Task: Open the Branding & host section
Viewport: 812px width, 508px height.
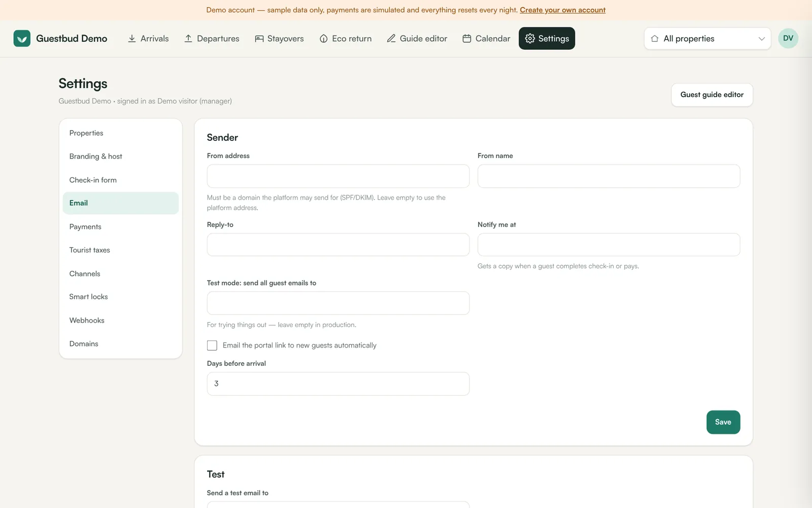Action: (121, 156)
